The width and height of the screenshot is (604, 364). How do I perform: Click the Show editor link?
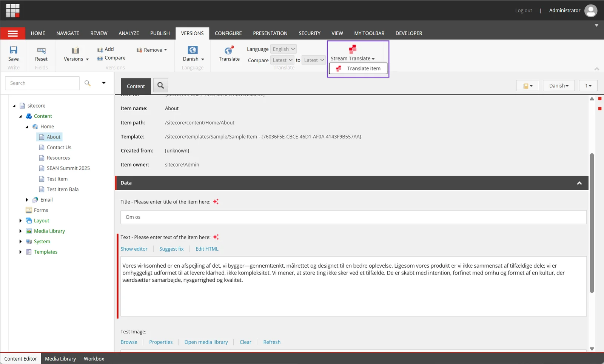134,249
